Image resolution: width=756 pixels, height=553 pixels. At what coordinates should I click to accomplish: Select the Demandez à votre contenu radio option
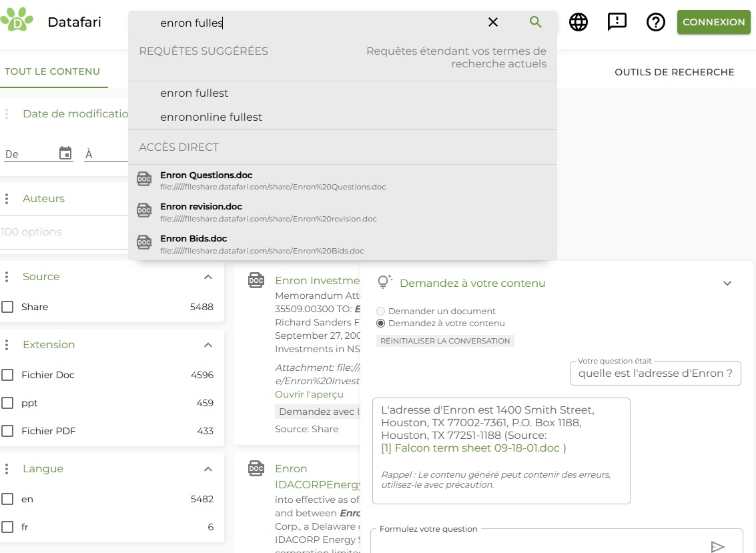point(381,324)
